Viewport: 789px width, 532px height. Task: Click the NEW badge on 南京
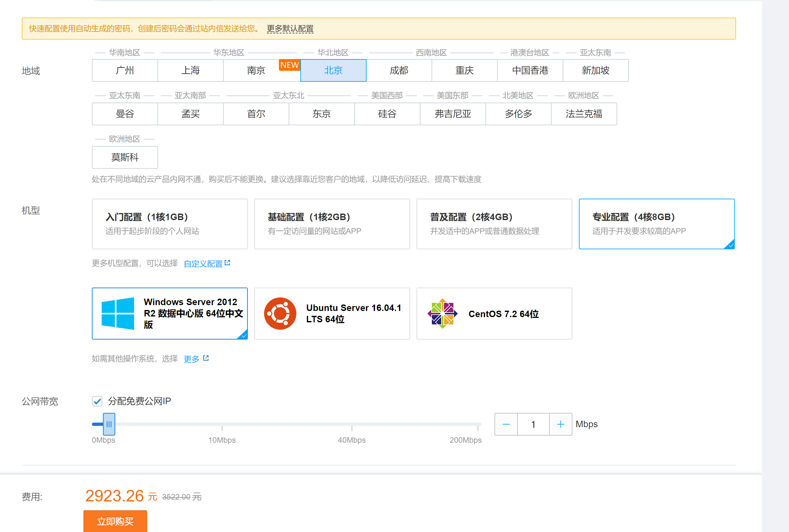click(x=289, y=65)
